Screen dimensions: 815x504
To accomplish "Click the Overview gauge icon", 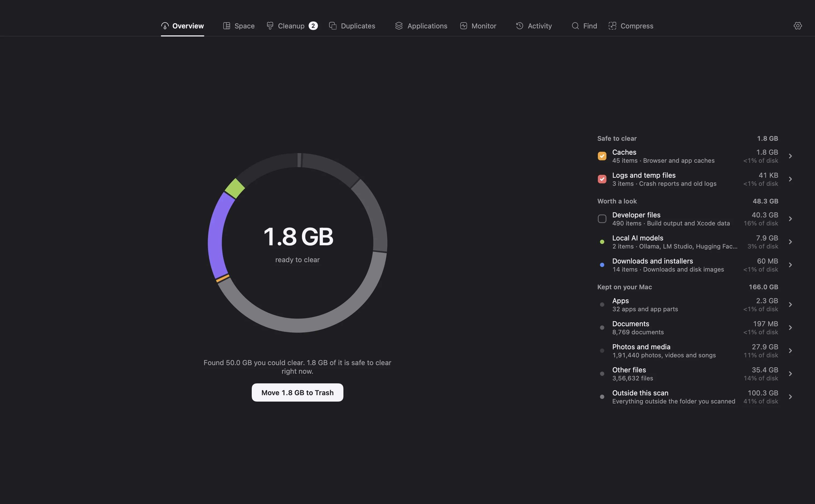I will point(165,26).
